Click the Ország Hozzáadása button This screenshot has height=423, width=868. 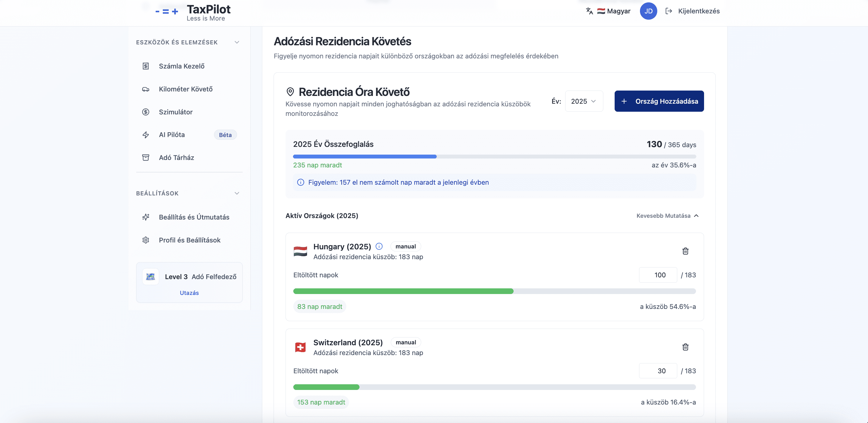click(x=659, y=101)
